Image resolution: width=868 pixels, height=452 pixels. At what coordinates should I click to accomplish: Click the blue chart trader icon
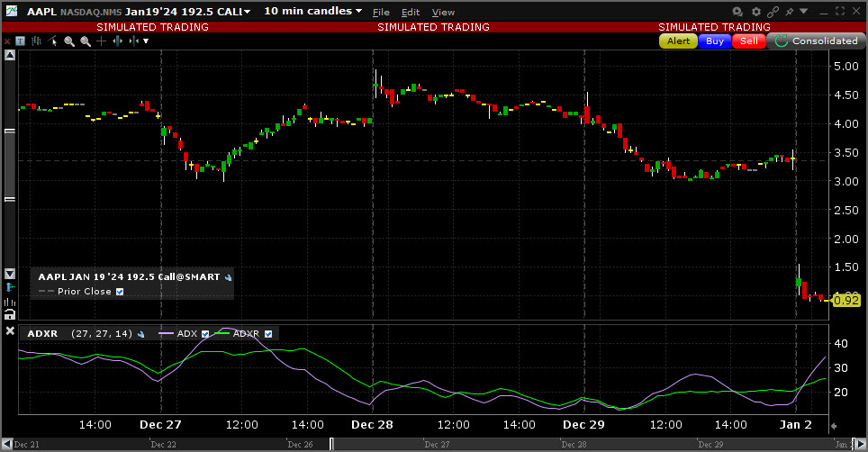coord(10,288)
